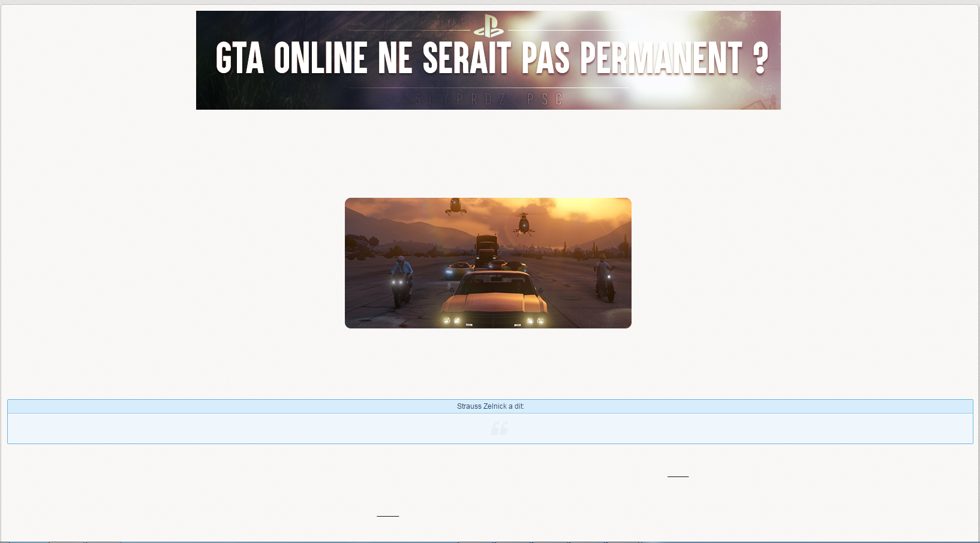The height and width of the screenshot is (543, 980).
Task: Open the GTA Online car chase image
Action: click(x=488, y=263)
